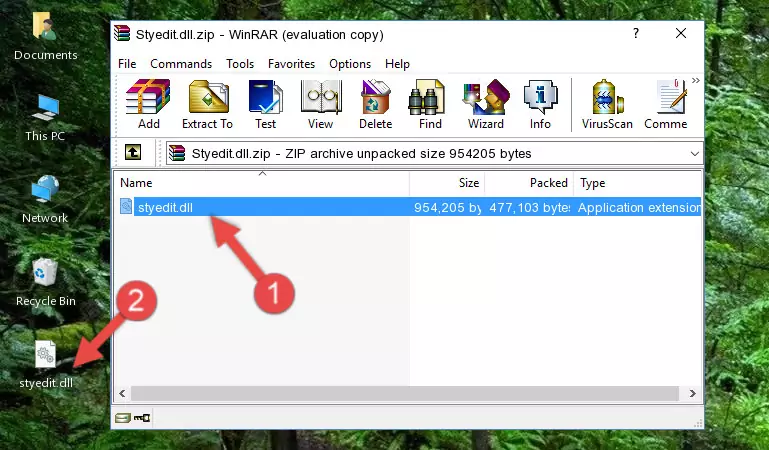769x450 pixels.
Task: Click the horizontal scrollbar track
Action: click(405, 393)
